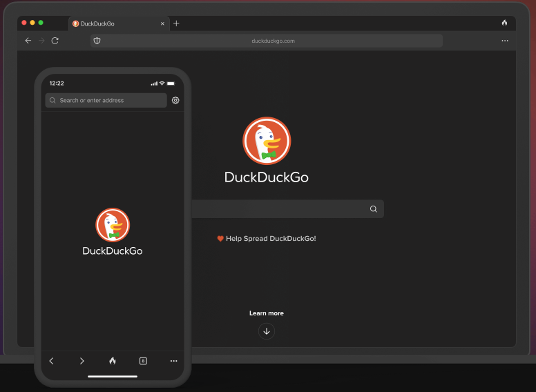Reload the page in desktop browser
536x392 pixels.
click(55, 41)
